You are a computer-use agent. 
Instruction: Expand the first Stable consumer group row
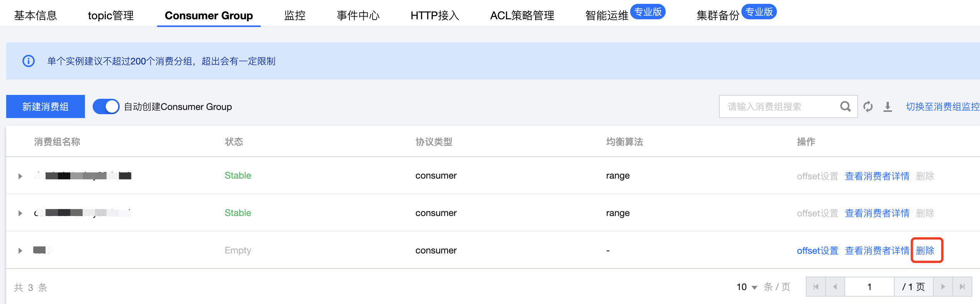pos(20,176)
